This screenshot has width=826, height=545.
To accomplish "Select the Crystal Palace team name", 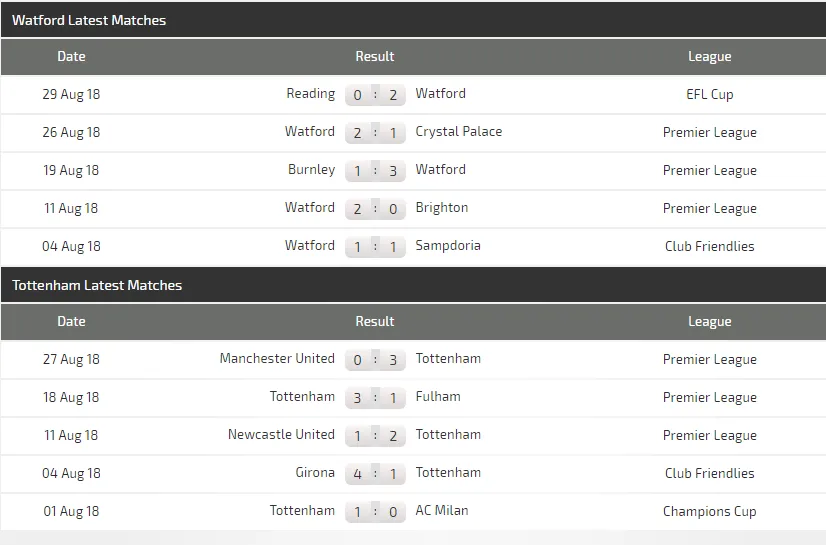I will point(459,132).
